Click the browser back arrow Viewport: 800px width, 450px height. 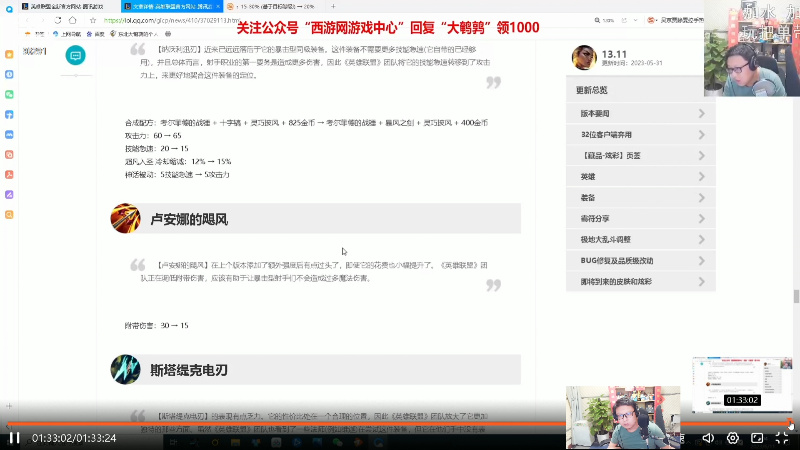28,20
